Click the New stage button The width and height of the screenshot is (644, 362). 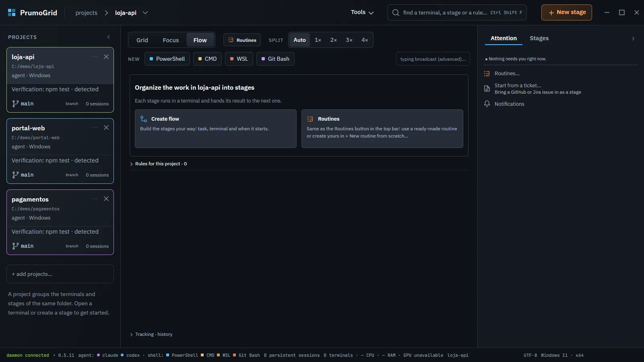(567, 12)
